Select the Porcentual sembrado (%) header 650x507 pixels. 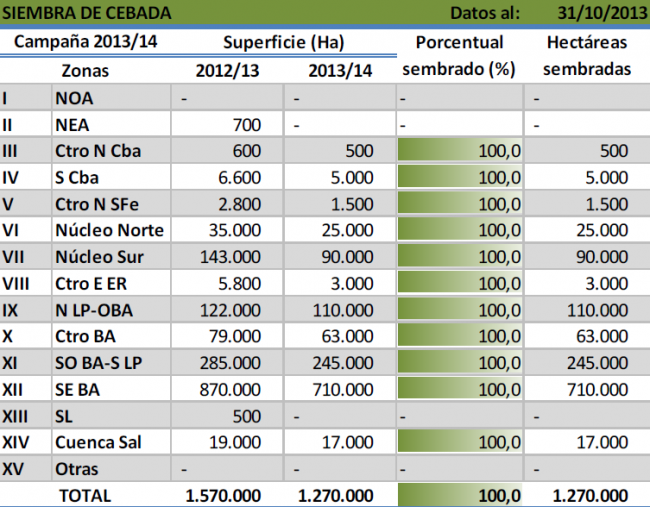pyautogui.click(x=459, y=56)
